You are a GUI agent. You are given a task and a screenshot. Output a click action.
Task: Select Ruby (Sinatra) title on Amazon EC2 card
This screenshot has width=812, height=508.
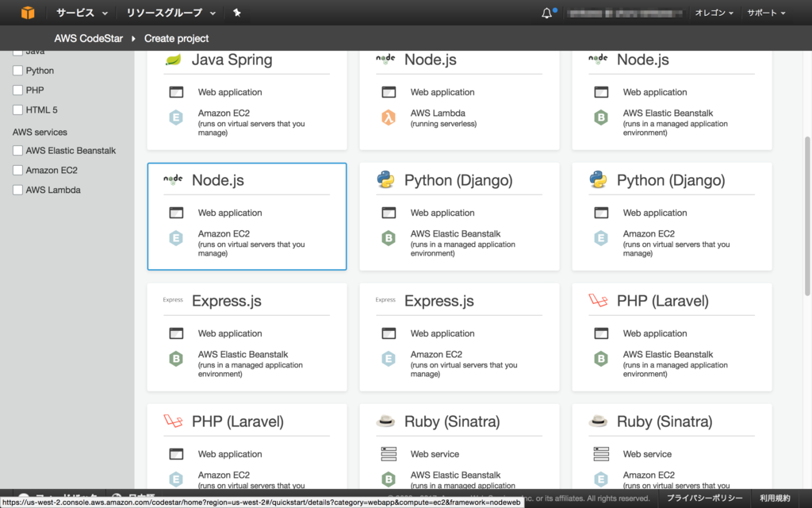coord(665,421)
